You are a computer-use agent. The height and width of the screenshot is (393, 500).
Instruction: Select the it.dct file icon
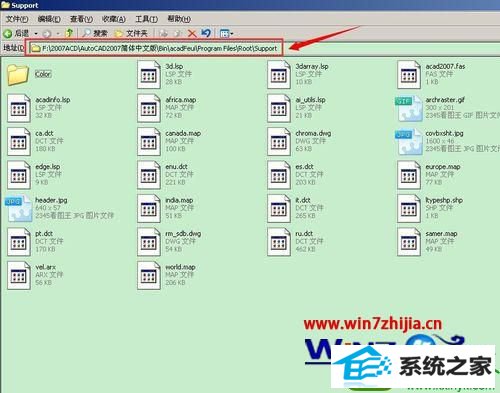[279, 208]
